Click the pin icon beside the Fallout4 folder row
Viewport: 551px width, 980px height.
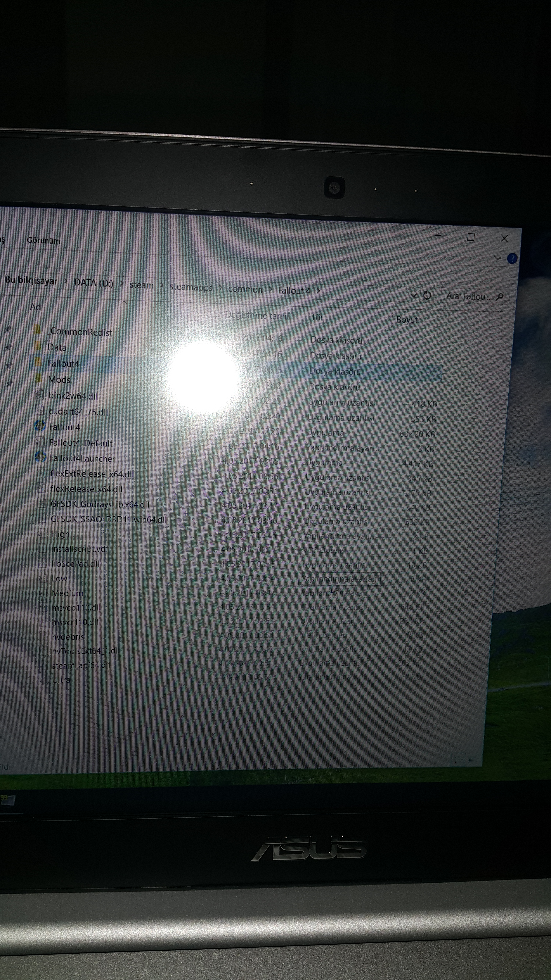[9, 366]
